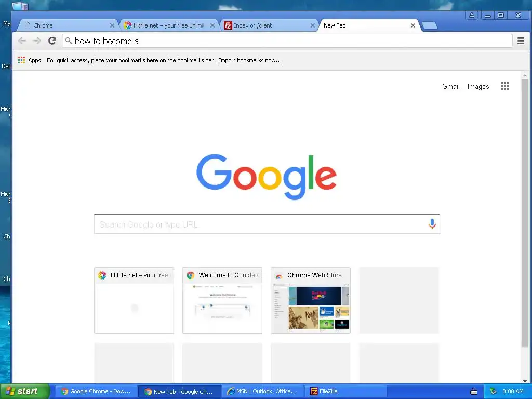
Task: Click the address bar with 'how to become a'
Action: click(287, 41)
